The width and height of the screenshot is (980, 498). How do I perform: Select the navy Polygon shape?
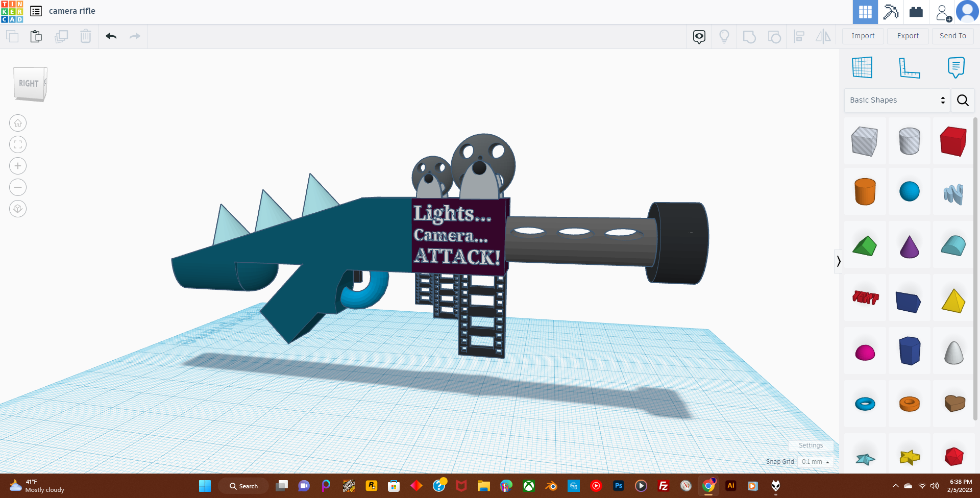(x=909, y=351)
